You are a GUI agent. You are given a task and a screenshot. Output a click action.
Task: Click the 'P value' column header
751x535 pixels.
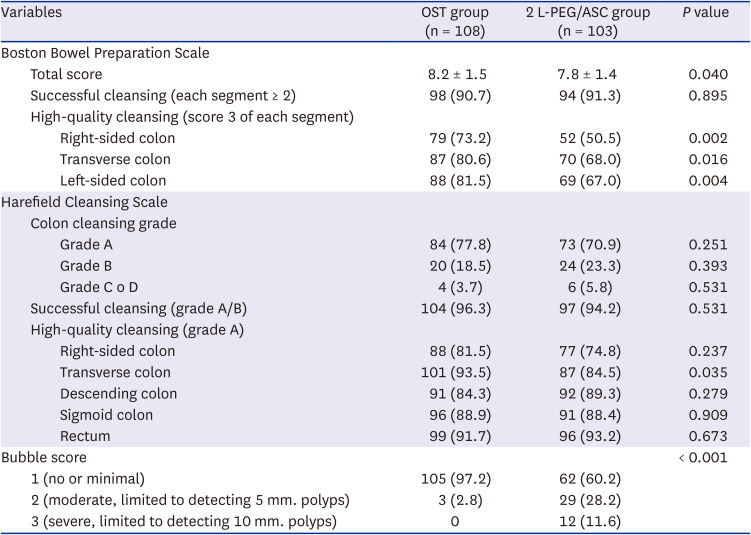click(x=704, y=13)
